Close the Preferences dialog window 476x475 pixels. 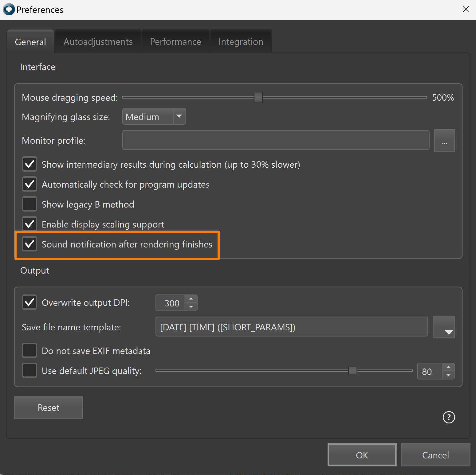click(x=466, y=10)
